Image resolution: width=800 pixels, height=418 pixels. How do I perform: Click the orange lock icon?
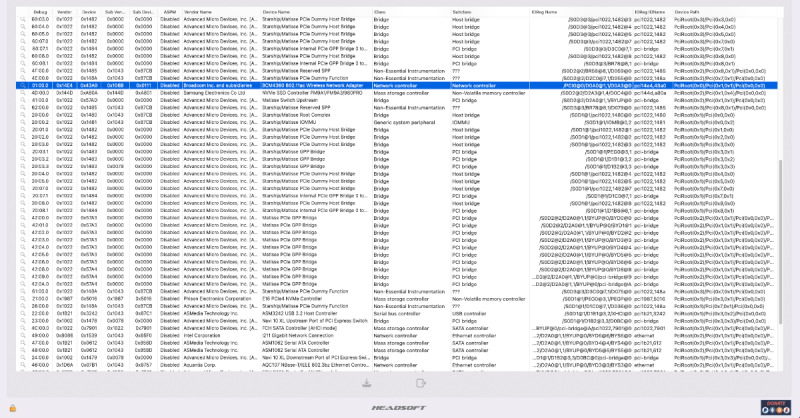pyautogui.click(x=13, y=408)
